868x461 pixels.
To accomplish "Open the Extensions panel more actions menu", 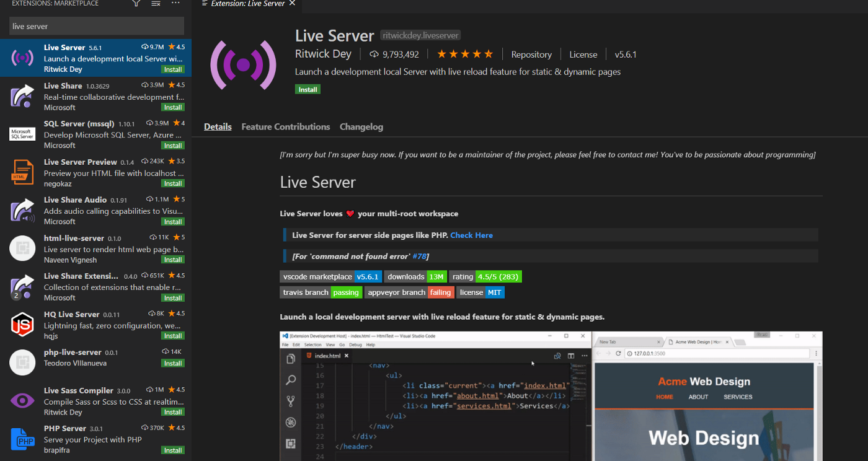I will tap(176, 3).
